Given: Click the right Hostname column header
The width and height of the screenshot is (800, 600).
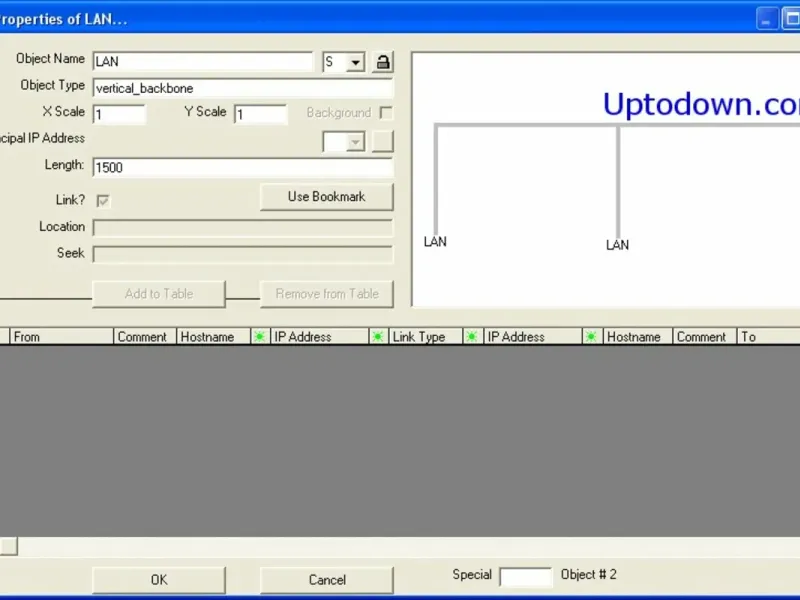Looking at the screenshot, I should (x=637, y=337).
